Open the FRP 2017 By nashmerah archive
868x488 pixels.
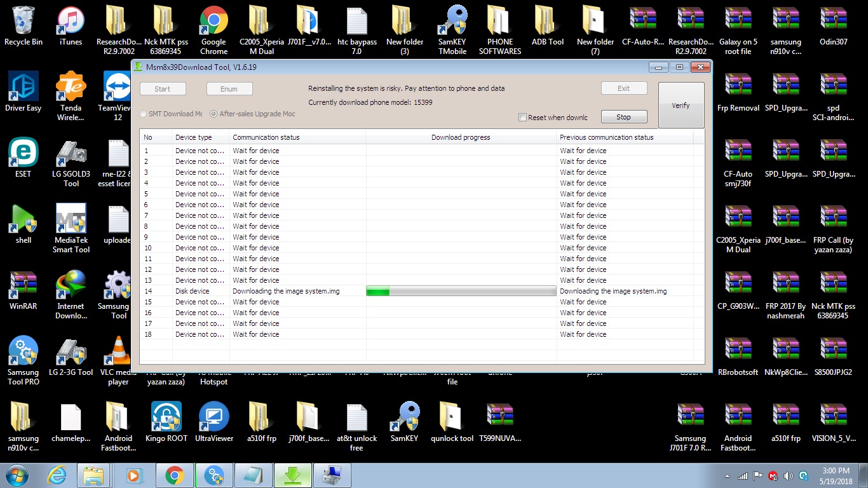(785, 295)
